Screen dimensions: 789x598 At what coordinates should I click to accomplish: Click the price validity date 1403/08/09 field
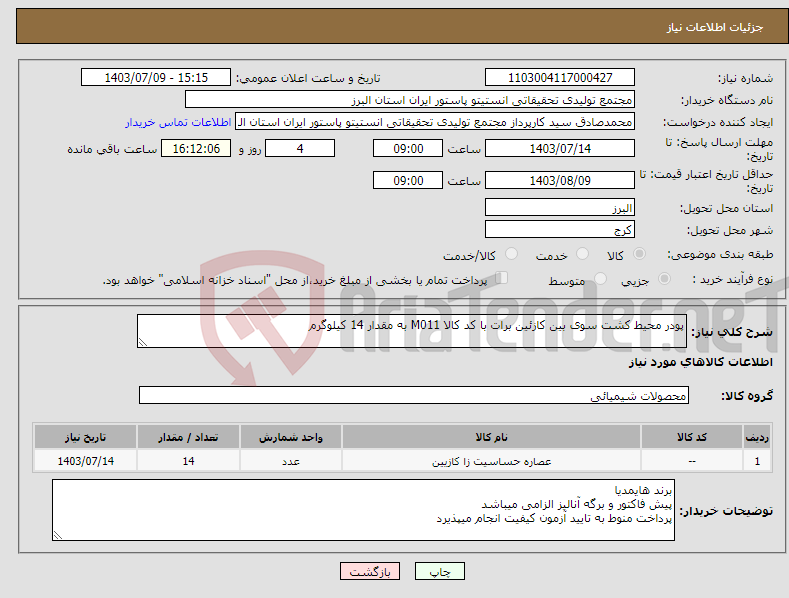(x=560, y=180)
